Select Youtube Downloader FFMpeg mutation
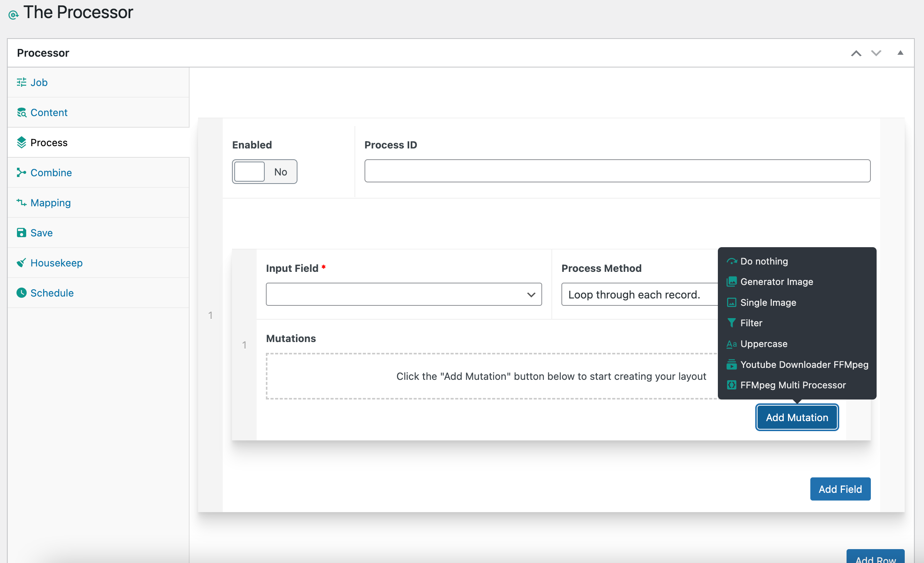 [804, 364]
